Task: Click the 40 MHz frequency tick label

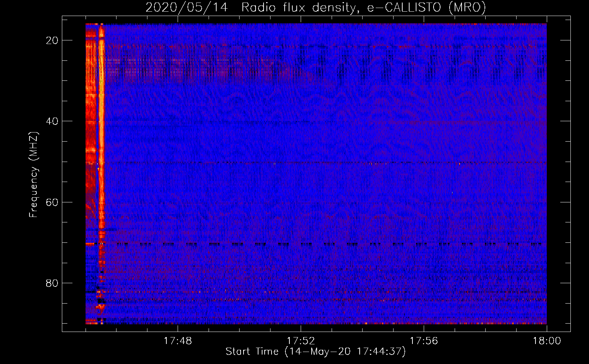Action: pyautogui.click(x=52, y=121)
